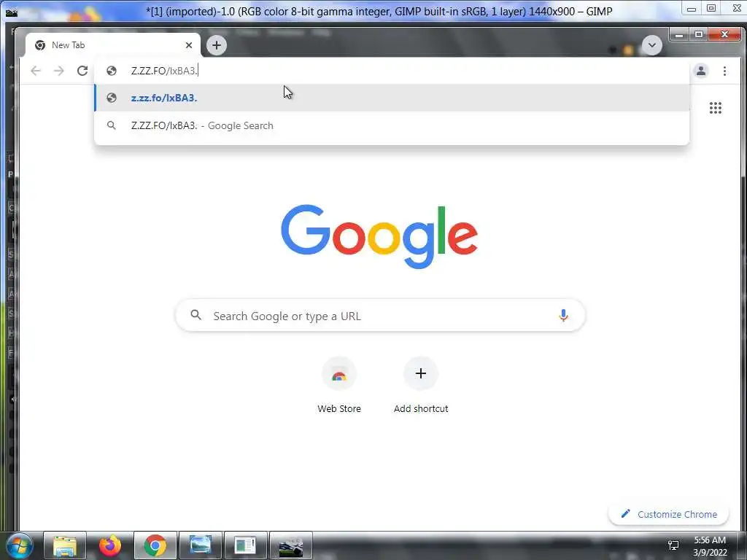Screen dimensions: 747x560
Task: Go back to previous page
Action: pos(36,71)
